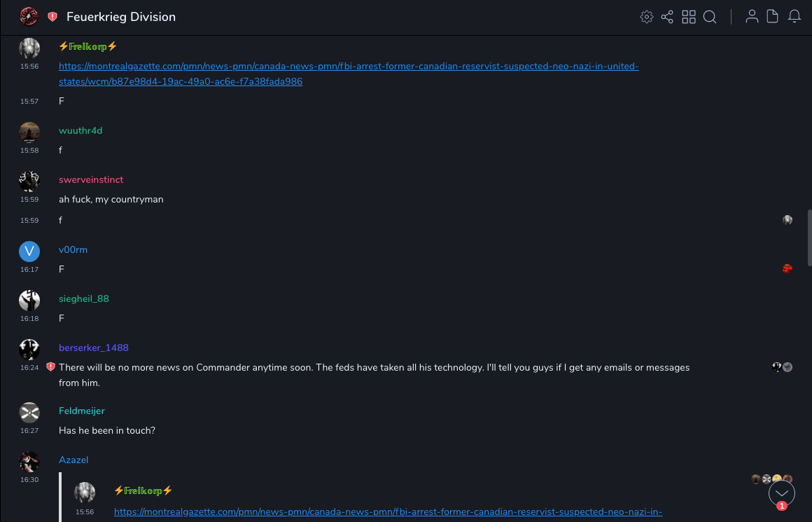This screenshot has height=522, width=812.
Task: Click the Azazel username
Action: click(73, 460)
